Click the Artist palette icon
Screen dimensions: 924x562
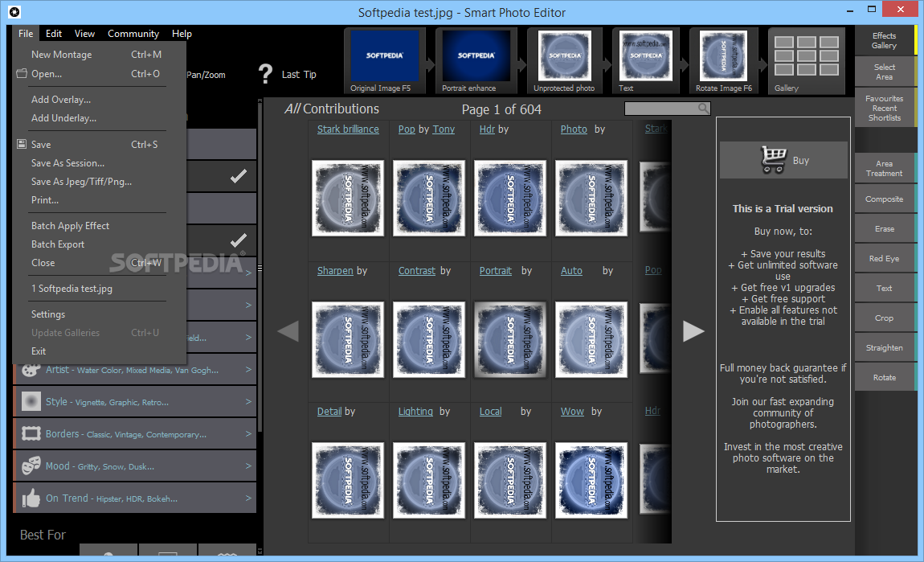pos(31,370)
